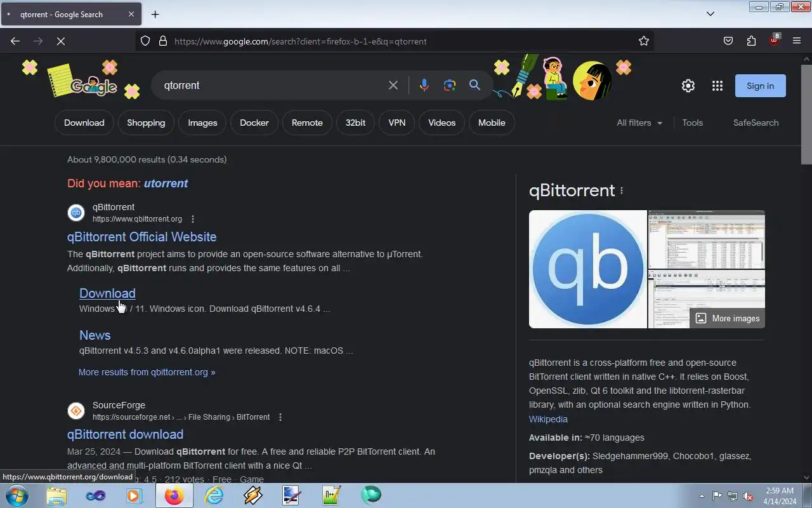Open the Tools option
This screenshot has height=508, width=812.
(692, 123)
